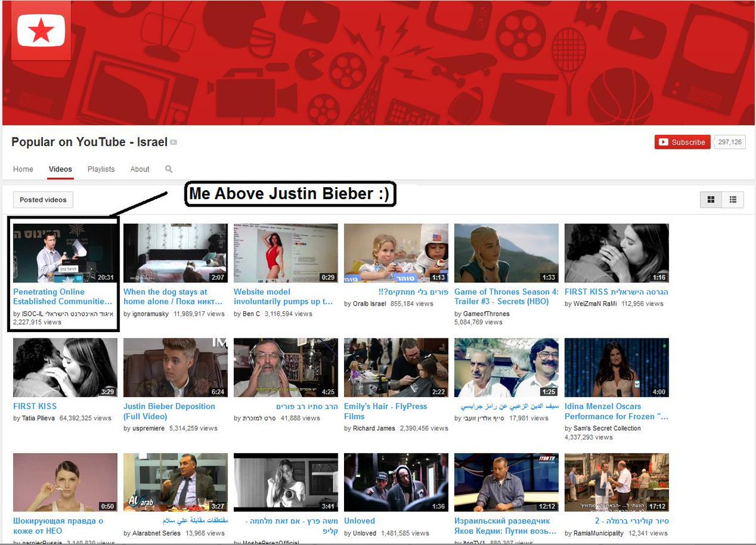Visit Richard James uploader channel
The height and width of the screenshot is (545, 756).
[374, 428]
